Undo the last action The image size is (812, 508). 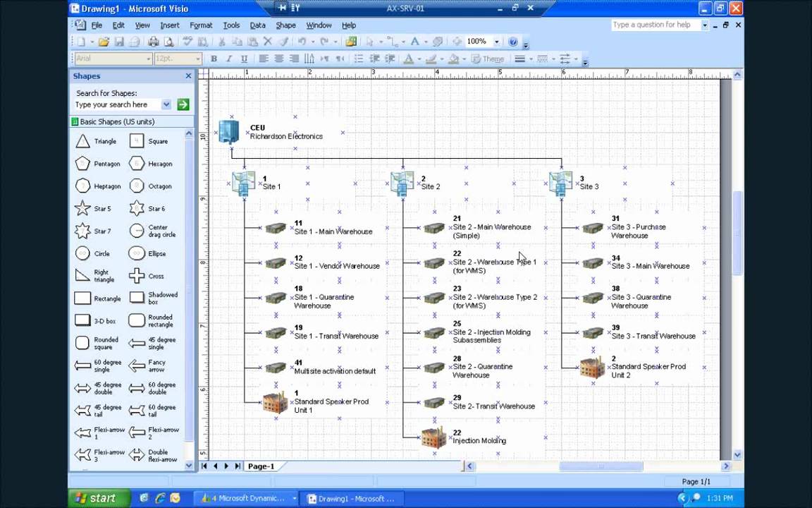click(x=302, y=42)
